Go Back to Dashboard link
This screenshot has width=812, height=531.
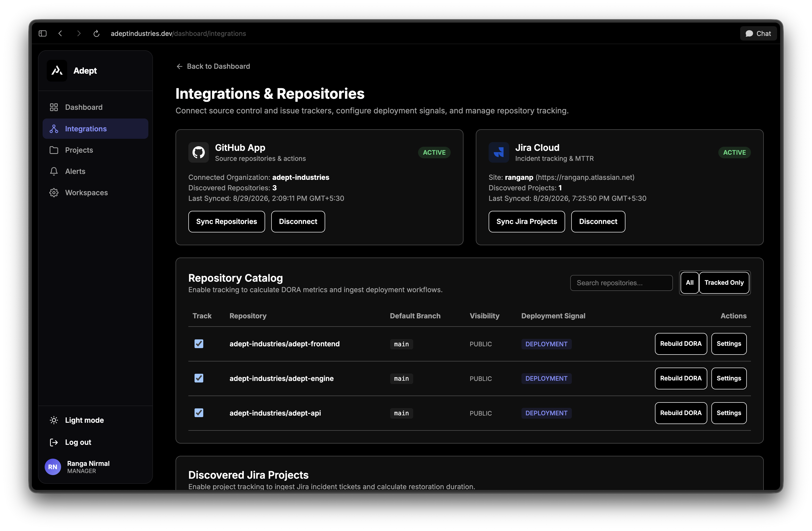pos(213,66)
